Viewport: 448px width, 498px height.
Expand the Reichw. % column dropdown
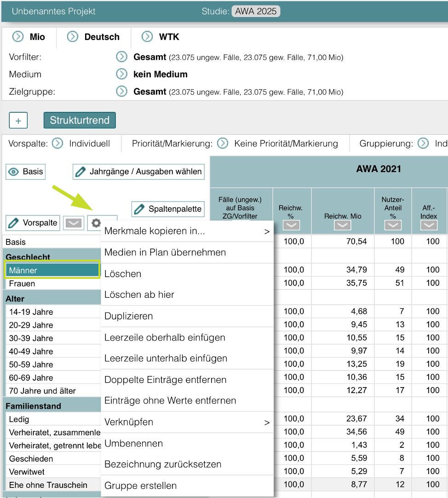[291, 225]
